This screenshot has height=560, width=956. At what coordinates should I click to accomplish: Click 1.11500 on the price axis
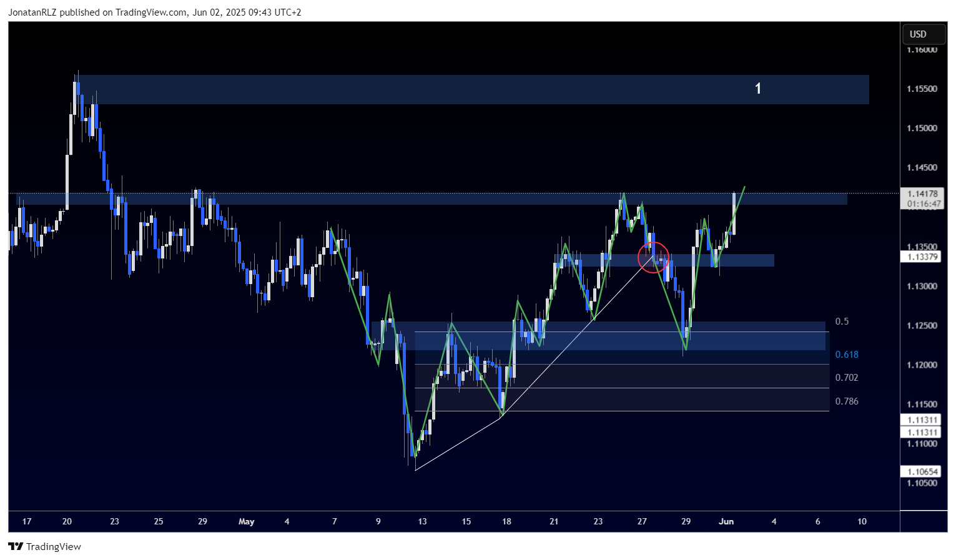coord(922,404)
